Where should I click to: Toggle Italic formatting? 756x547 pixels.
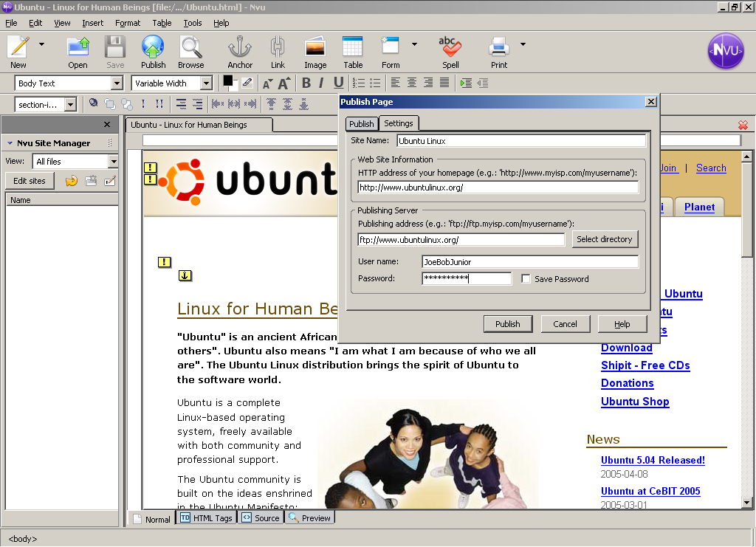(322, 83)
